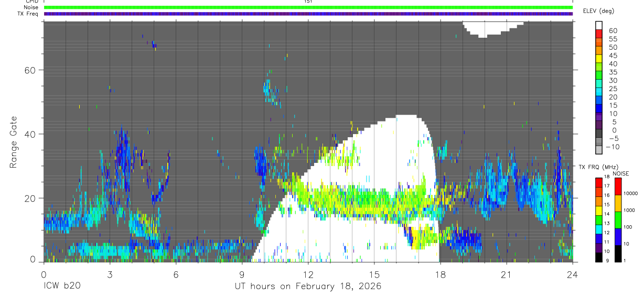Click the white top segment of the ELEV color bar
644x297 pixels.
599,25
